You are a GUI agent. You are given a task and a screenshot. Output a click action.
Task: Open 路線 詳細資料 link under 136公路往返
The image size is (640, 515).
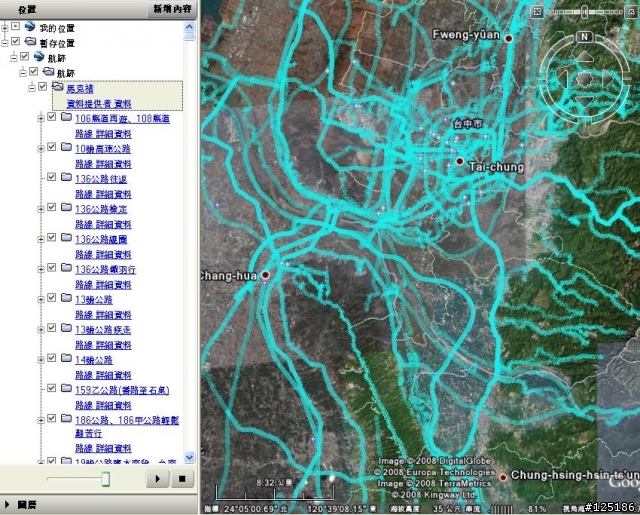(x=103, y=194)
